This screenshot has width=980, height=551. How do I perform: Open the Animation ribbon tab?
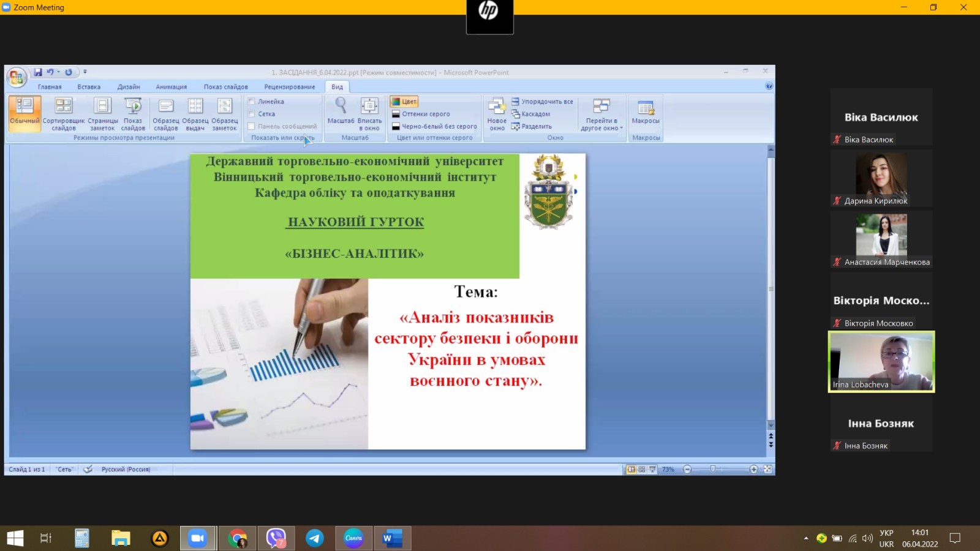[171, 87]
